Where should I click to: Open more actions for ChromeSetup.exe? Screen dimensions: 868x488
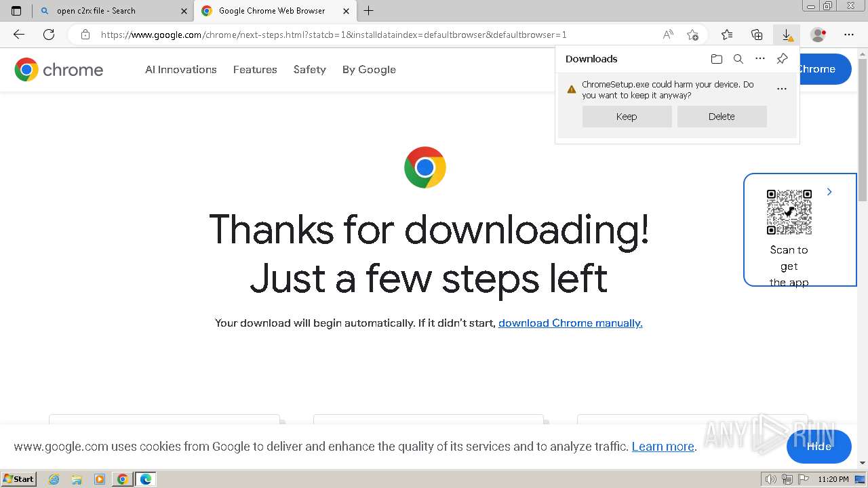(782, 89)
